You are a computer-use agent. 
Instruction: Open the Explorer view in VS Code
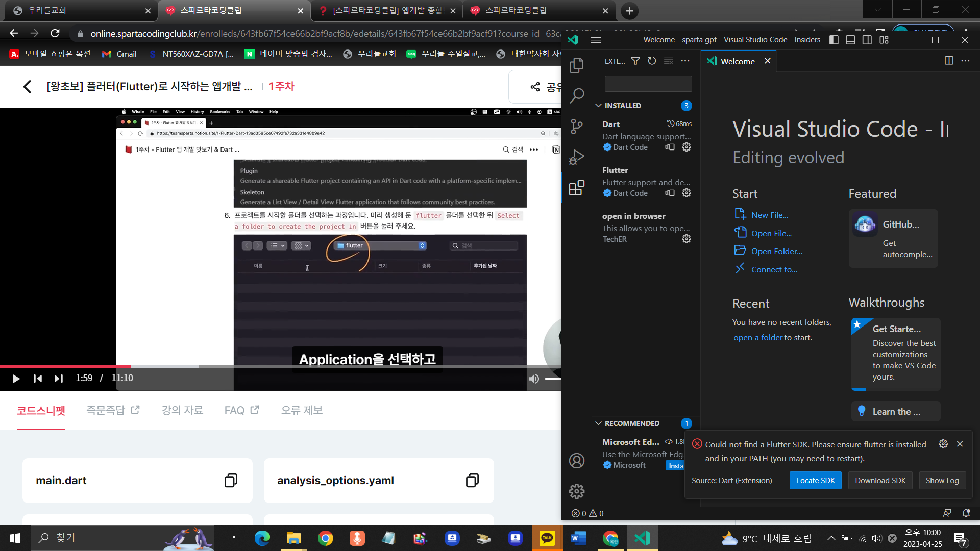[x=577, y=65]
